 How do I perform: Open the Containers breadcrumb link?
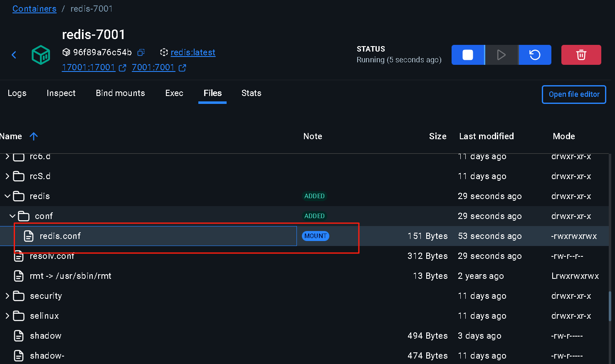[35, 9]
